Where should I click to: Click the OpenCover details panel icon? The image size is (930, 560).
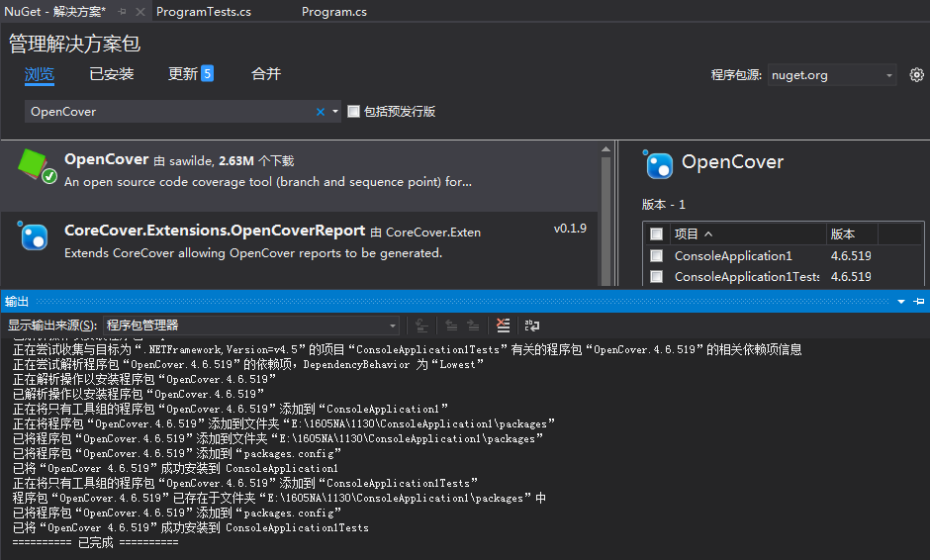pos(658,164)
